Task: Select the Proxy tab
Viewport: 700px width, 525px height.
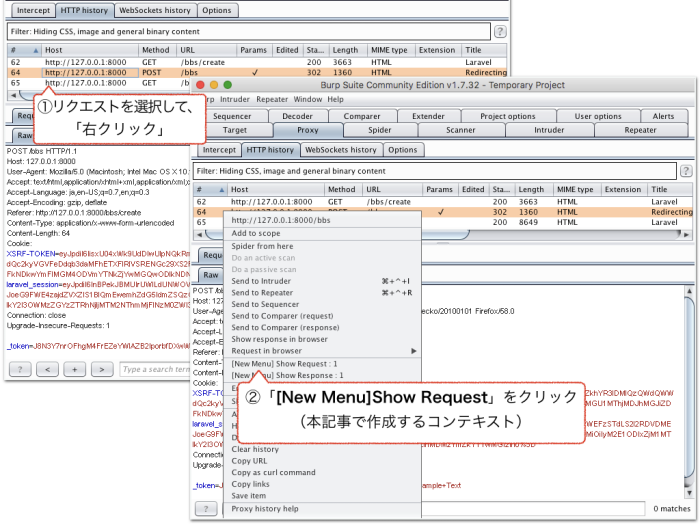Action: (x=308, y=130)
